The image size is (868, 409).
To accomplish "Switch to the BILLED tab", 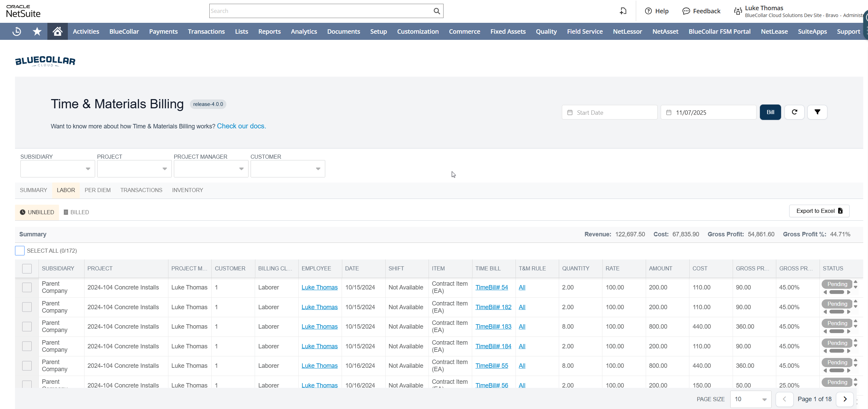I will (x=76, y=212).
